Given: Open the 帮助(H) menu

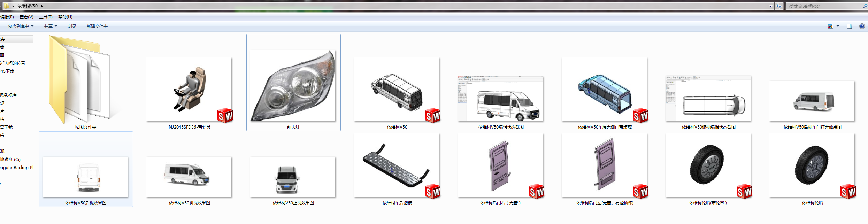Looking at the screenshot, I should (65, 17).
